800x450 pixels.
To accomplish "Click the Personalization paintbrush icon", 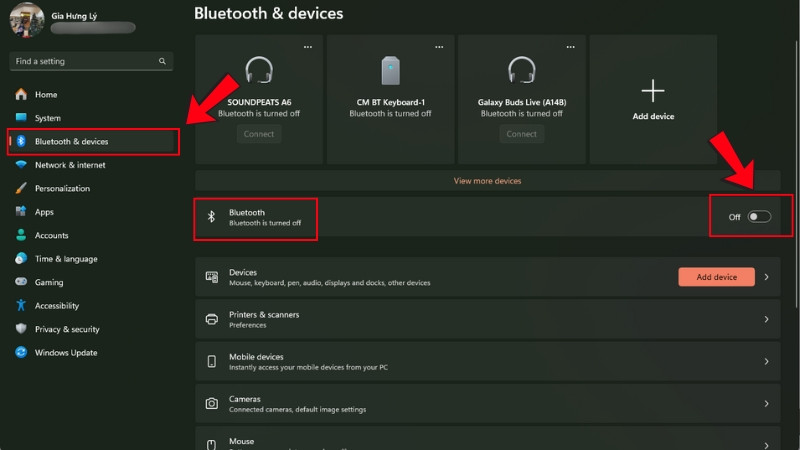I will point(21,188).
